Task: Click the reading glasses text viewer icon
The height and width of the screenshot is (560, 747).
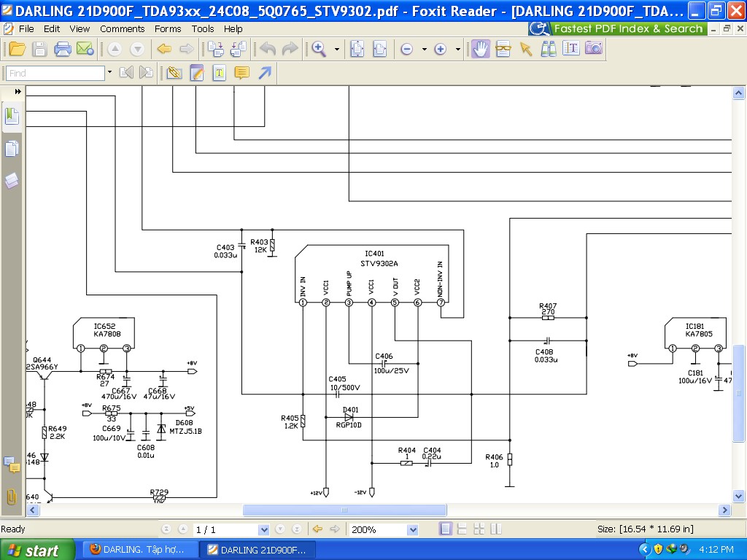Action: pyautogui.click(x=503, y=49)
